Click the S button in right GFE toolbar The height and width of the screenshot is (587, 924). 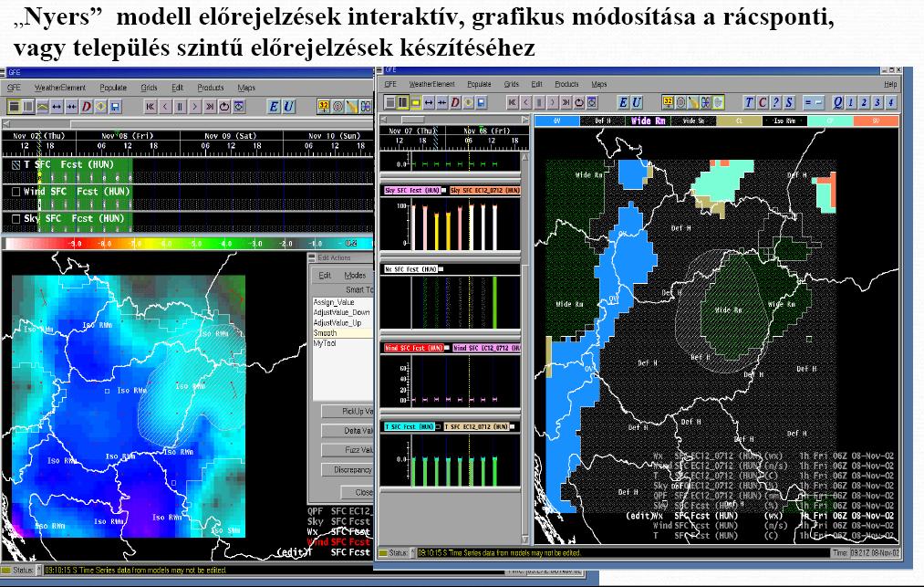[x=789, y=102]
